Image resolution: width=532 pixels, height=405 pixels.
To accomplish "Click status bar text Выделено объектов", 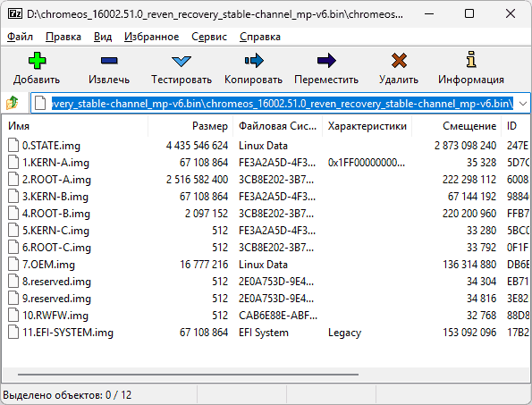I will click(x=67, y=395).
